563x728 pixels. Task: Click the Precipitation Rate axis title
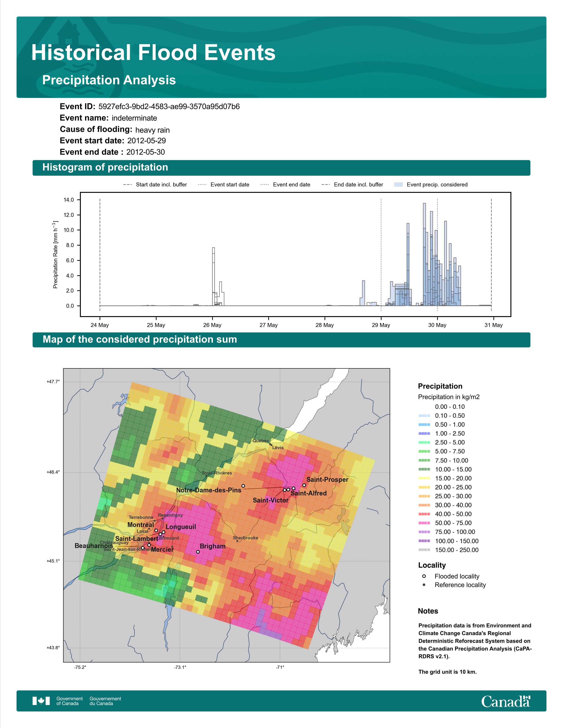[55, 255]
